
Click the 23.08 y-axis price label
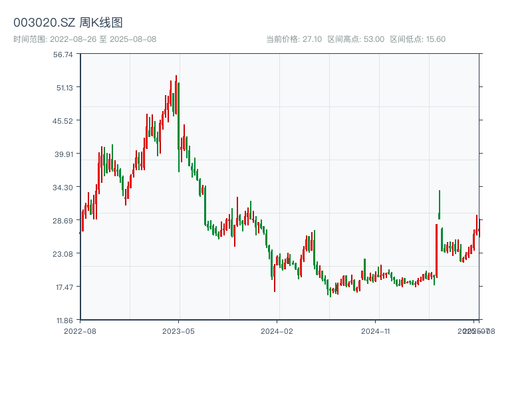63,253
